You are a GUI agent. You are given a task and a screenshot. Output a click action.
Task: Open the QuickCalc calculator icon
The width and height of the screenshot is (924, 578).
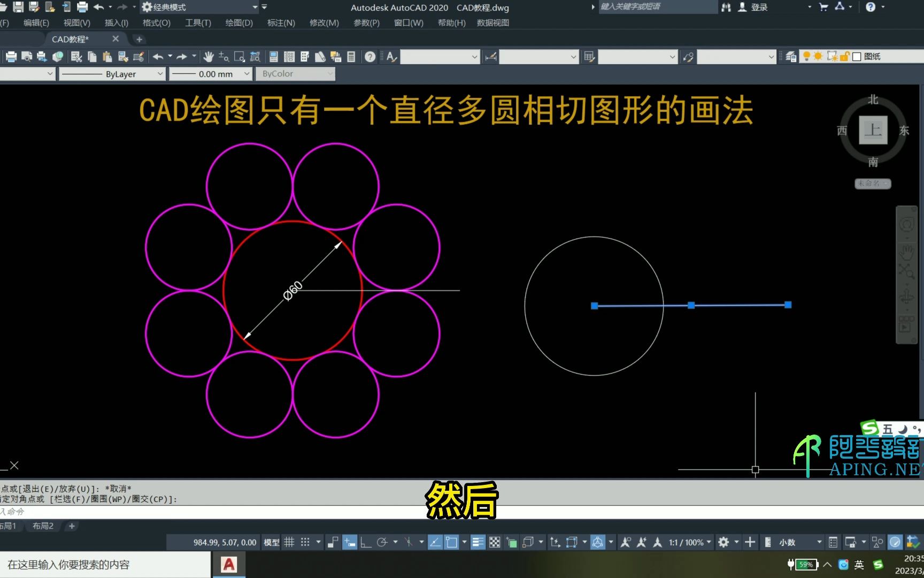[x=350, y=56]
